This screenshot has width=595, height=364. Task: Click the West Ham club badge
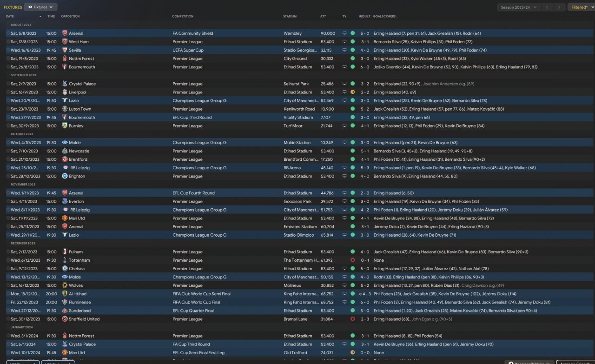65,42
